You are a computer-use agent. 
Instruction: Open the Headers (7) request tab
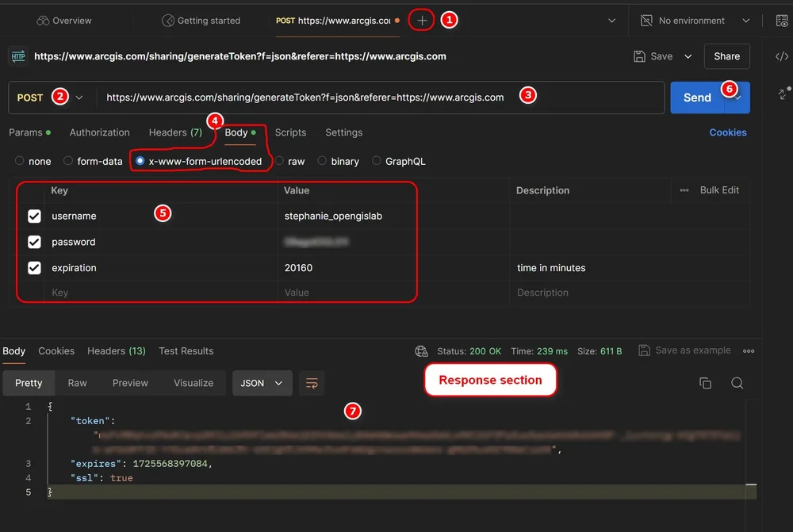click(175, 132)
